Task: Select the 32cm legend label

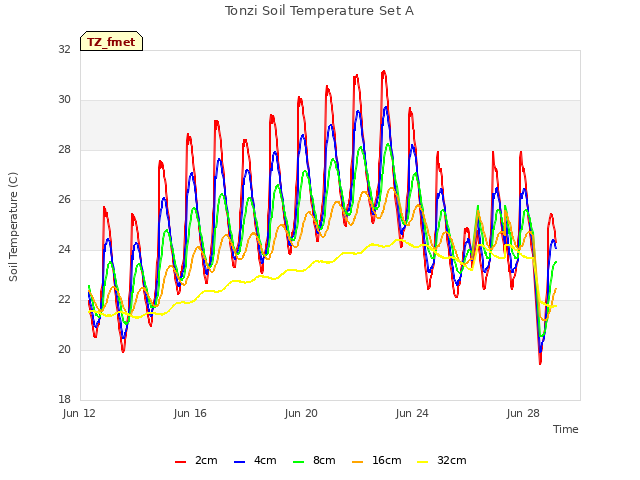Action: (452, 460)
